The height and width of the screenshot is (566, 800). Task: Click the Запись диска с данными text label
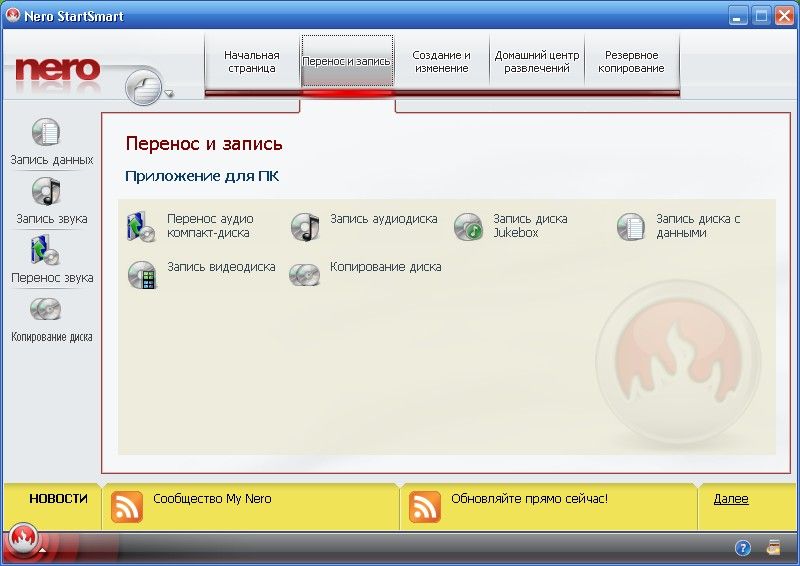[698, 226]
